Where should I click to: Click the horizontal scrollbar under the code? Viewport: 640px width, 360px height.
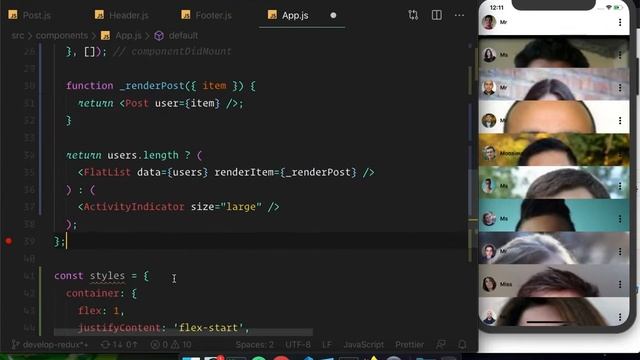click(x=184, y=332)
